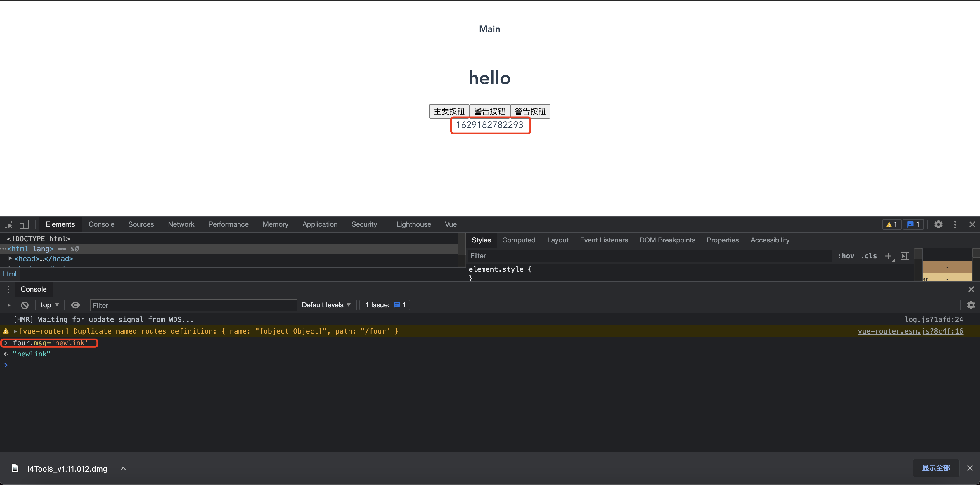980x485 pixels.
Task: Click the Main link on page
Action: click(489, 29)
